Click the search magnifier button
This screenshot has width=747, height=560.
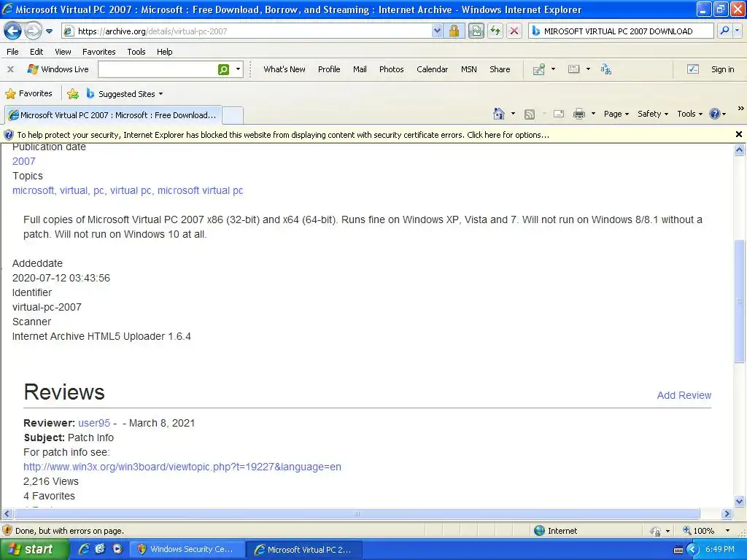724,31
